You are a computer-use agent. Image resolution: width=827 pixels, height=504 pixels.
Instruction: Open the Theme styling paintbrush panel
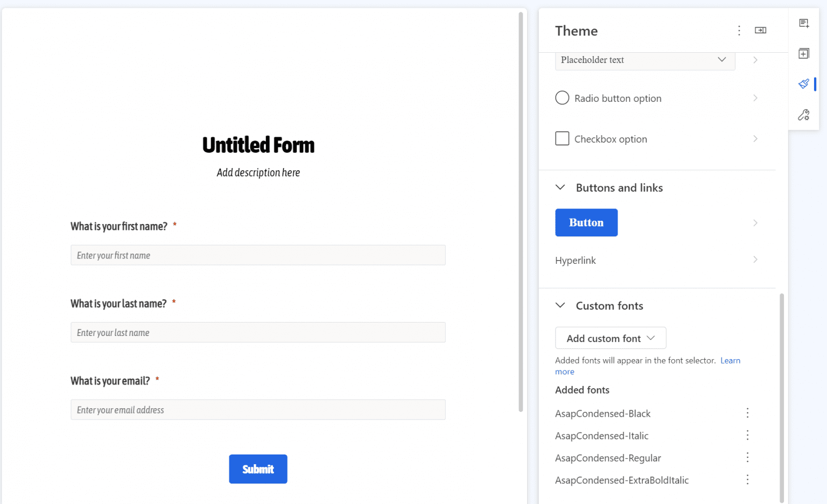point(804,84)
